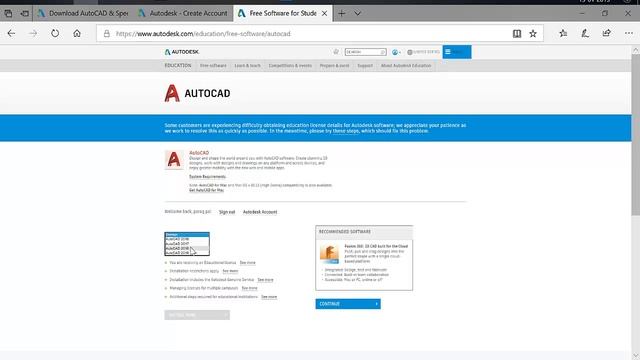This screenshot has width=640, height=360.
Task: See more about managing licenses
Action: coord(249,288)
